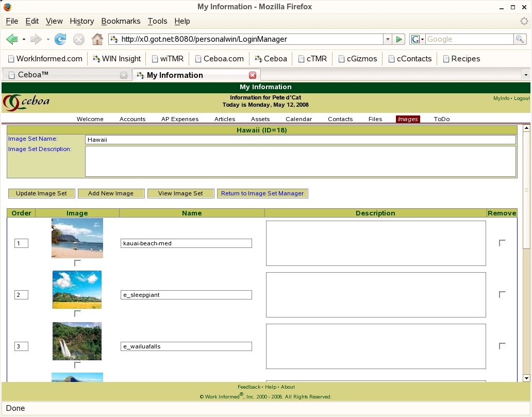The image size is (532, 417).
Task: Click the Update Image Set button
Action: coord(41,193)
